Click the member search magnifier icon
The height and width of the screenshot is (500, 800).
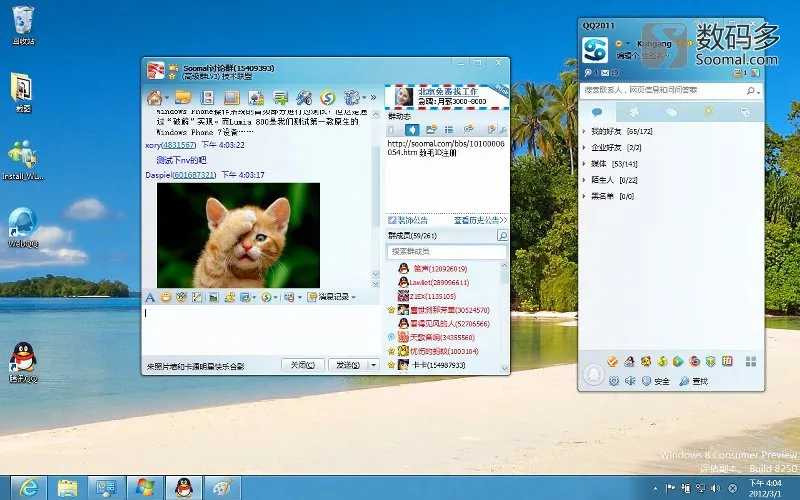pos(502,235)
